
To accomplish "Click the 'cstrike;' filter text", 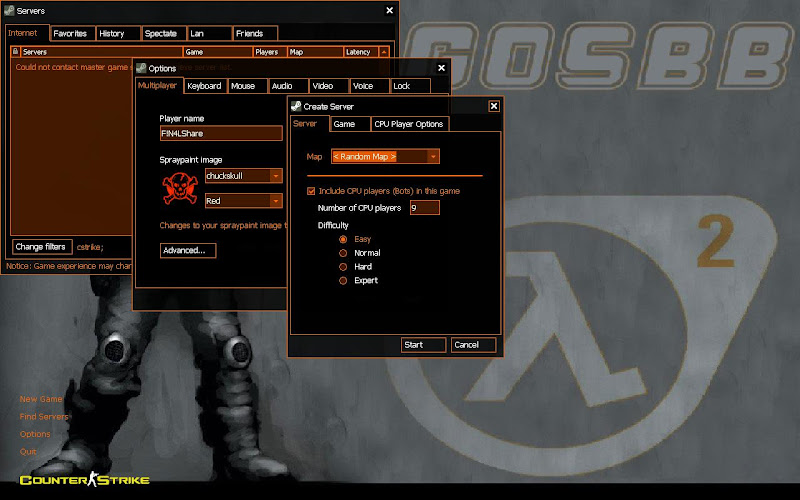I will coord(90,247).
